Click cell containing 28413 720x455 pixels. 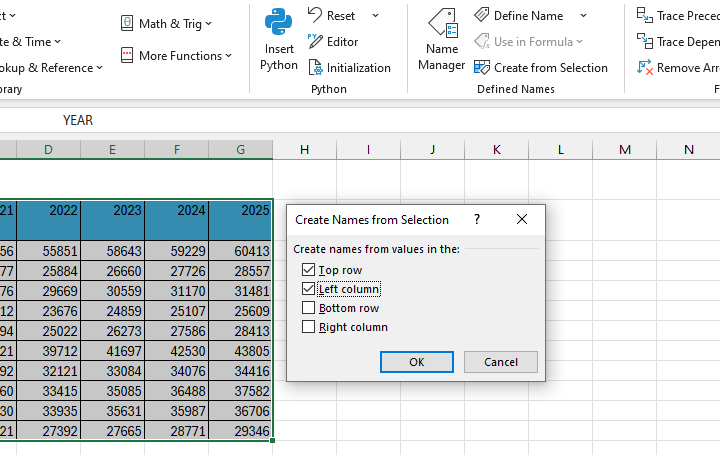point(240,331)
